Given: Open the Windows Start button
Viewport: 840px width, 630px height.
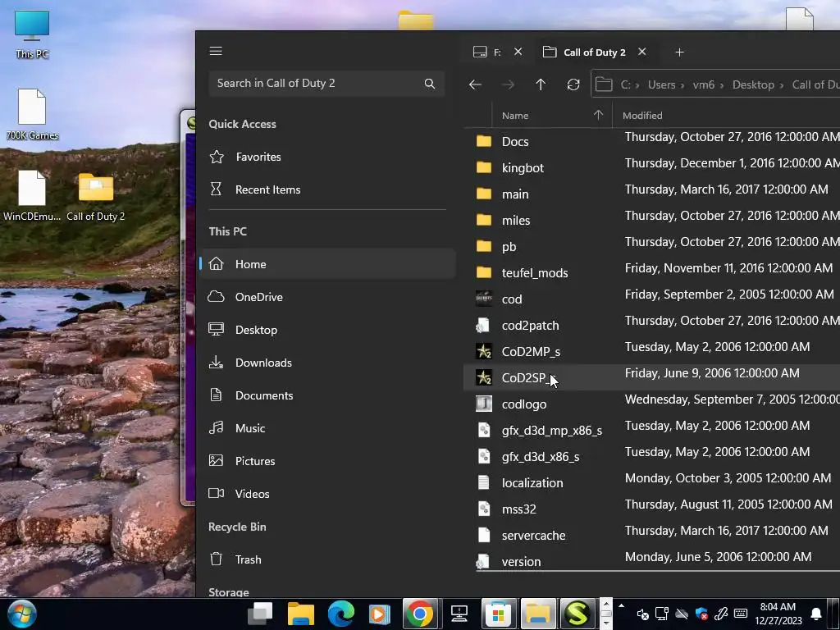Looking at the screenshot, I should [22, 614].
